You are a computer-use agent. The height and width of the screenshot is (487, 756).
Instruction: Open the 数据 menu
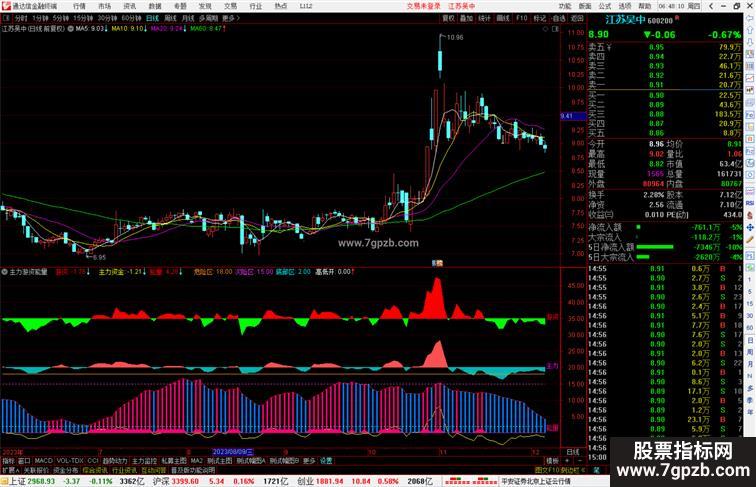tap(155, 6)
